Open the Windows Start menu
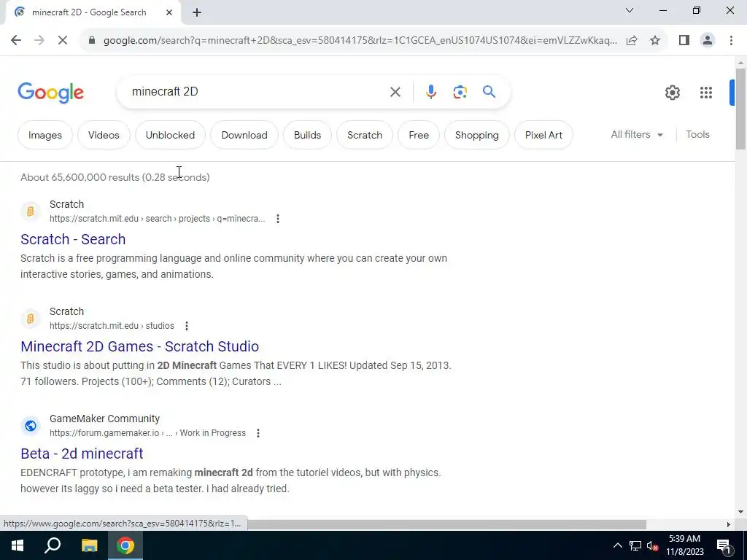The height and width of the screenshot is (560, 747). click(18, 545)
